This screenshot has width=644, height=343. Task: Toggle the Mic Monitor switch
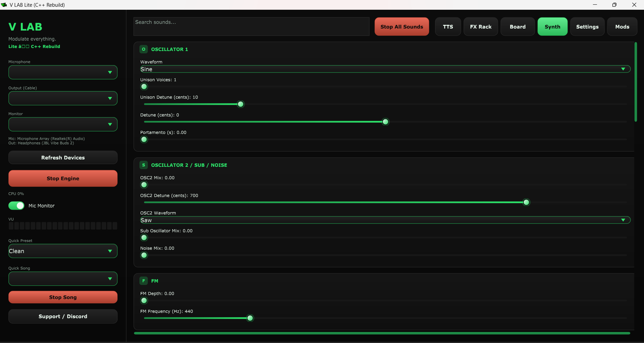(16, 206)
